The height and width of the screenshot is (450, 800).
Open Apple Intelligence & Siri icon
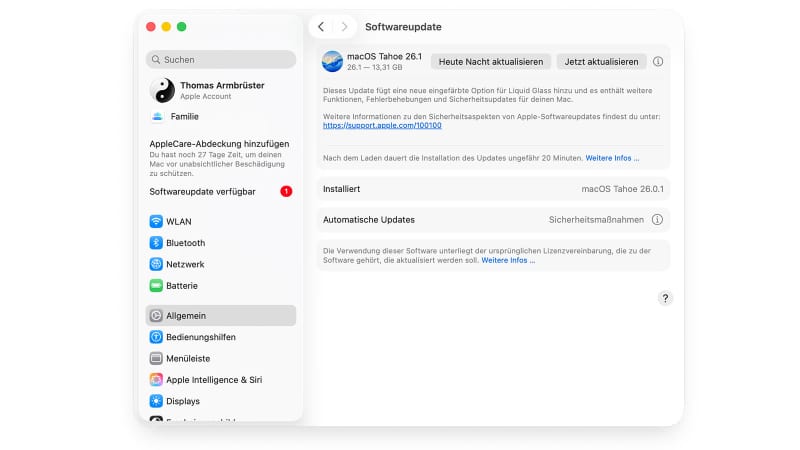[x=156, y=380]
